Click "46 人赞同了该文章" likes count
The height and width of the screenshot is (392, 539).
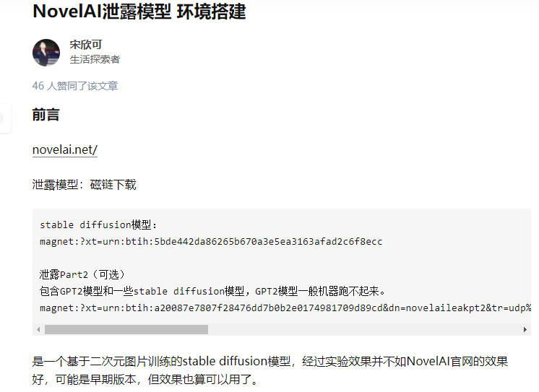(75, 86)
